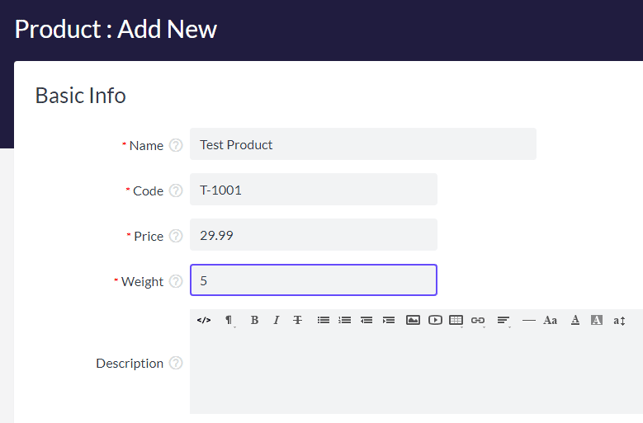This screenshot has height=423, width=643.
Task: Pick a text color for description
Action: (575, 320)
